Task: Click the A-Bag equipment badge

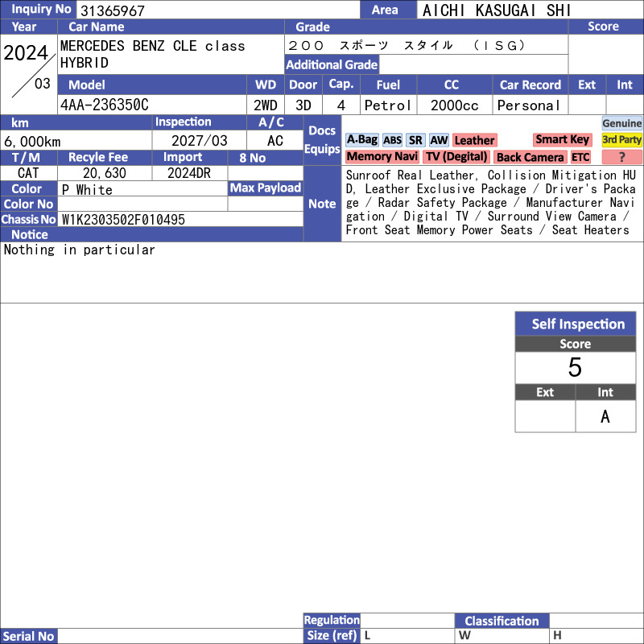Action: click(x=361, y=140)
